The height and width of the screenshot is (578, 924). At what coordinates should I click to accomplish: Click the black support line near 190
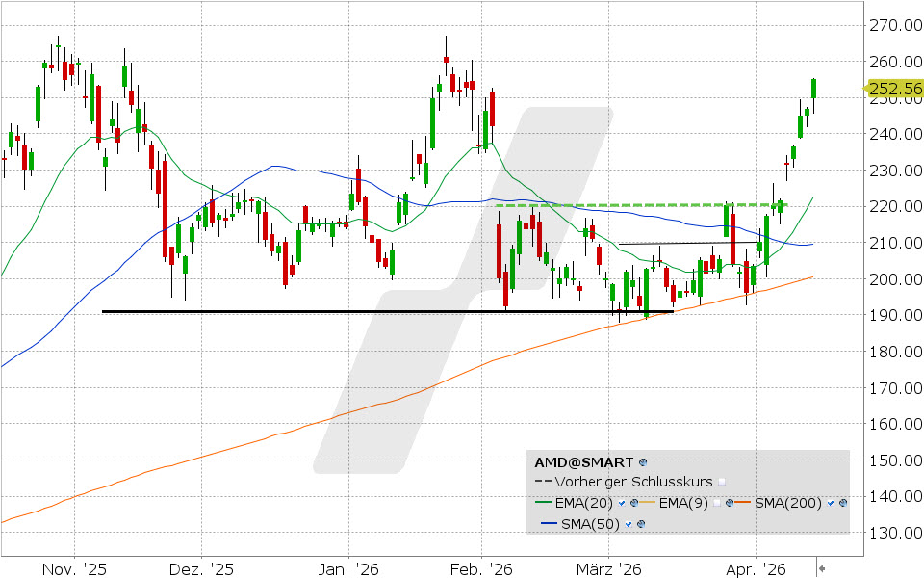(x=385, y=311)
